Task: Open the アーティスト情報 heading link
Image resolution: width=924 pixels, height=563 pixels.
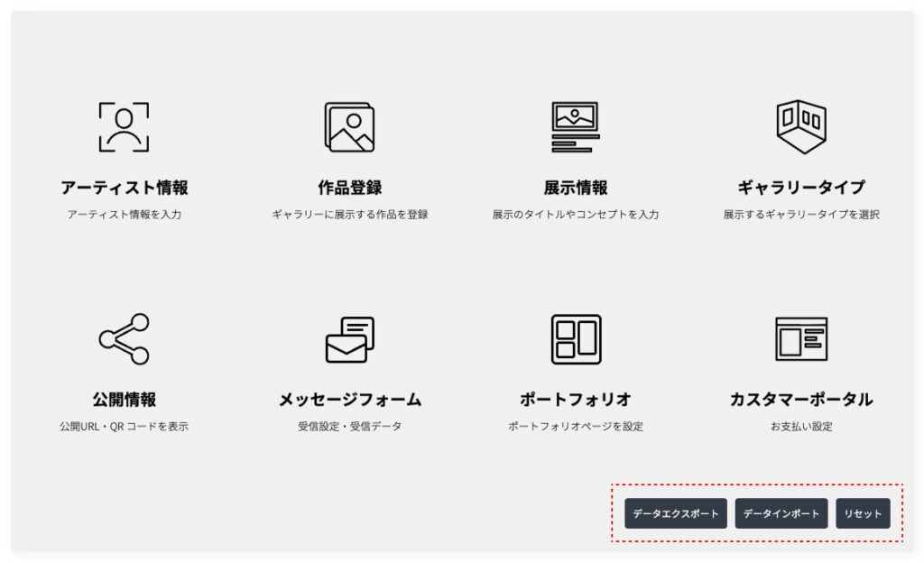Action: 124,188
